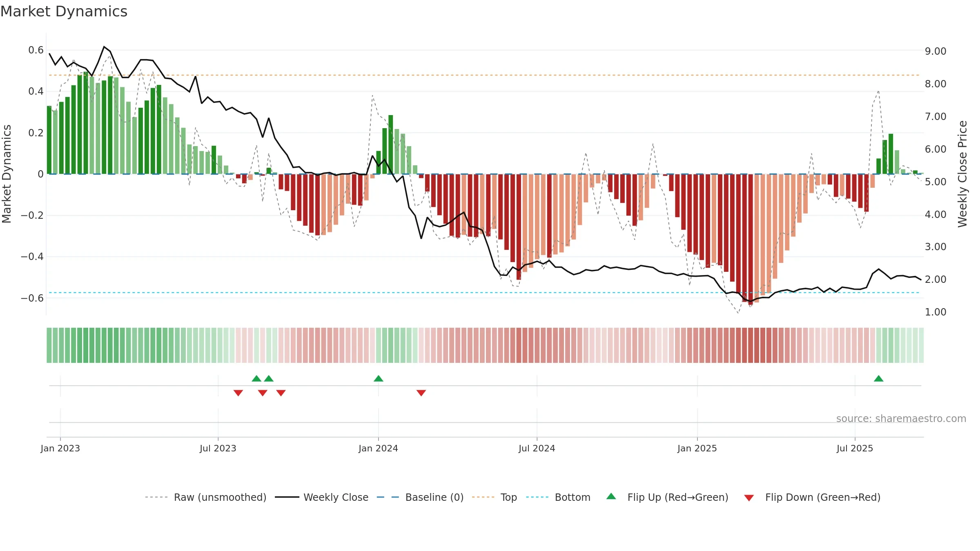This screenshot has width=980, height=551.
Task: Click the Jul 2024 axis label
Action: click(x=537, y=448)
